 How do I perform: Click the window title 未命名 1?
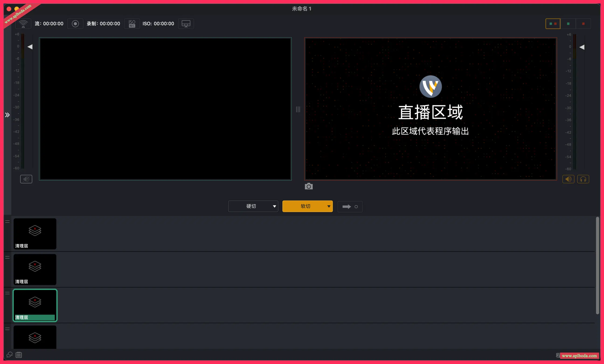point(302,9)
